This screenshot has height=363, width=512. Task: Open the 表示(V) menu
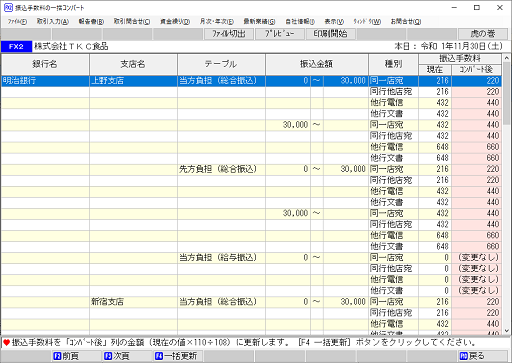point(334,22)
